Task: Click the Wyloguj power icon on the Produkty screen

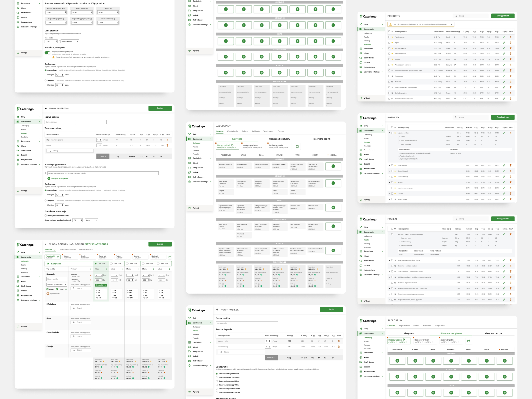Action: pyautogui.click(x=361, y=98)
